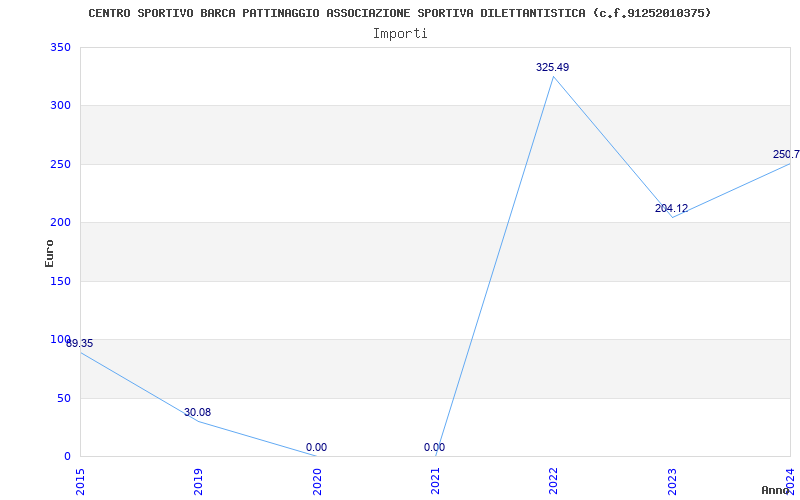The width and height of the screenshot is (800, 500).
Task: Click the Anno x-axis title
Action: [x=776, y=490]
